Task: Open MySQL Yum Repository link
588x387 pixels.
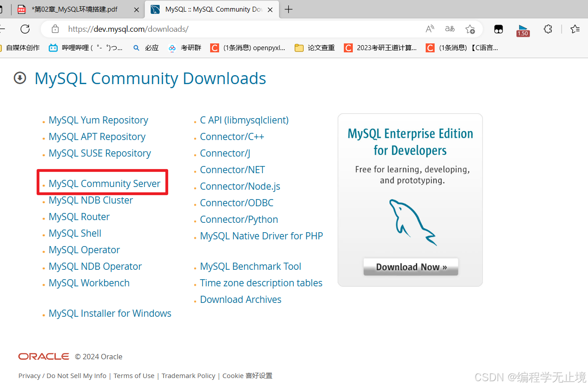Action: pos(98,120)
